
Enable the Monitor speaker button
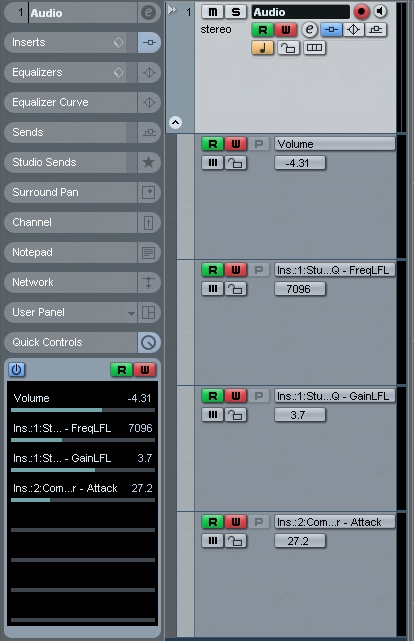380,11
